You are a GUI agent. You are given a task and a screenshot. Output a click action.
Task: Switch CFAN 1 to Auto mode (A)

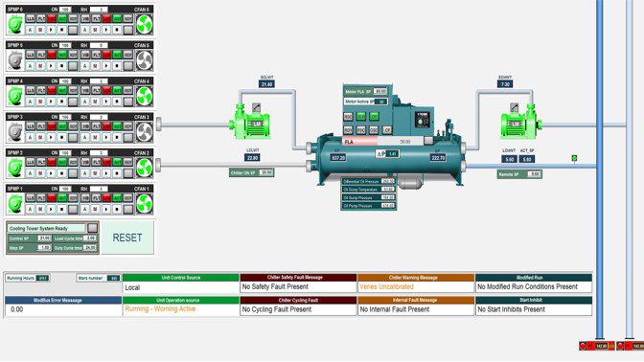(x=85, y=209)
